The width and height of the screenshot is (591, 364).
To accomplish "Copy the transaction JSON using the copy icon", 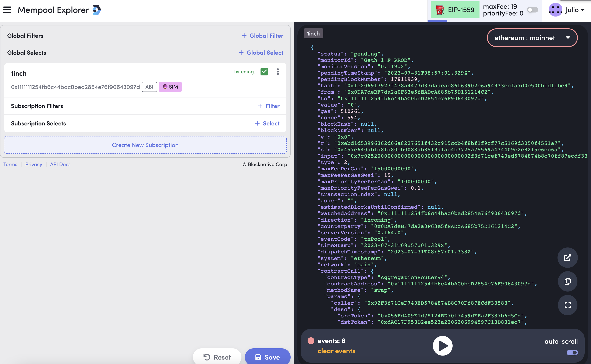I will [x=567, y=281].
